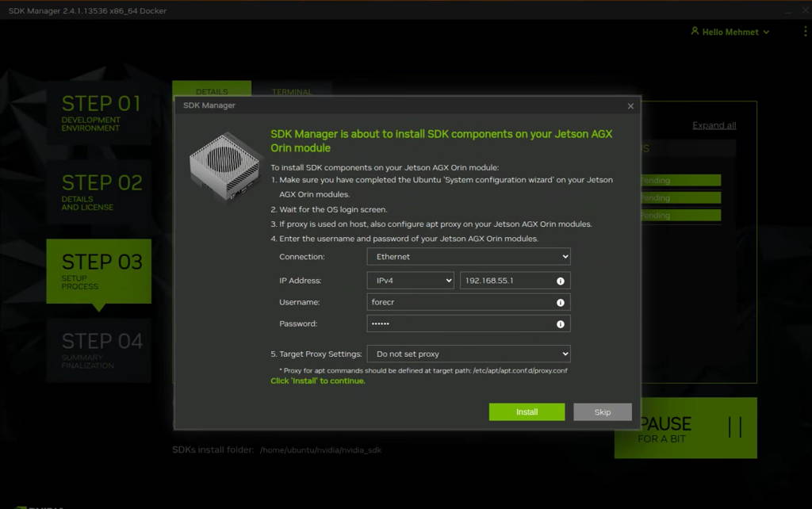Click the SDK Manager dialog title

(209, 105)
